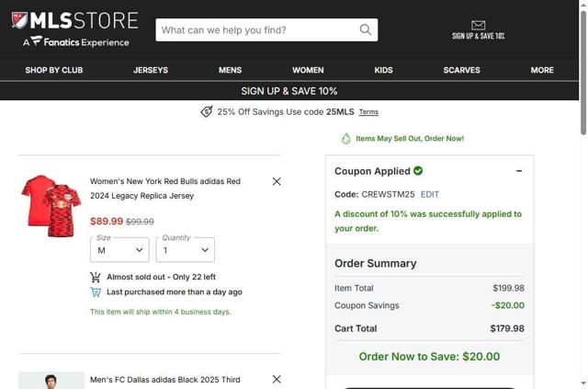Open the 25MLS Terms link
This screenshot has height=389, width=588.
click(368, 112)
